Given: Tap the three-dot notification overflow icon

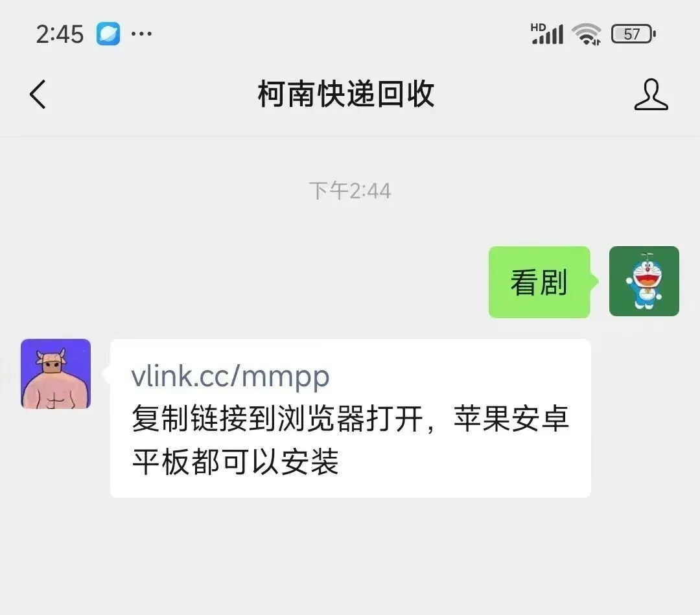Looking at the screenshot, I should (141, 34).
